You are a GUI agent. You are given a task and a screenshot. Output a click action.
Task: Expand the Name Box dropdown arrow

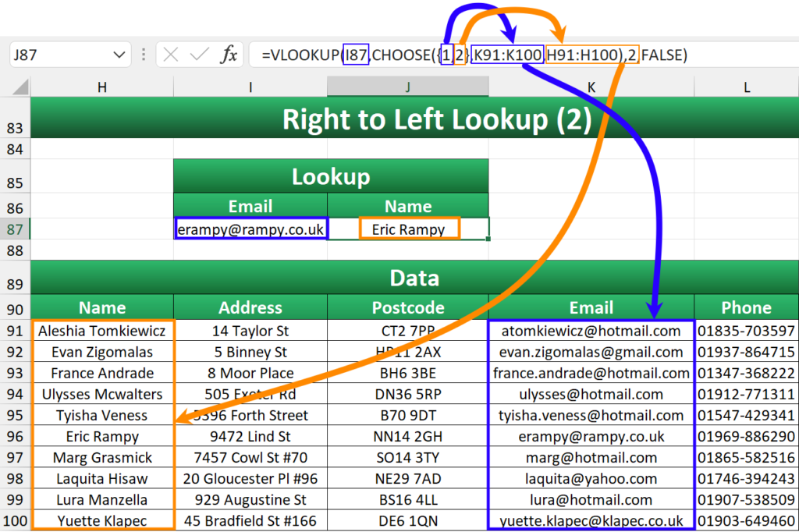click(x=119, y=55)
